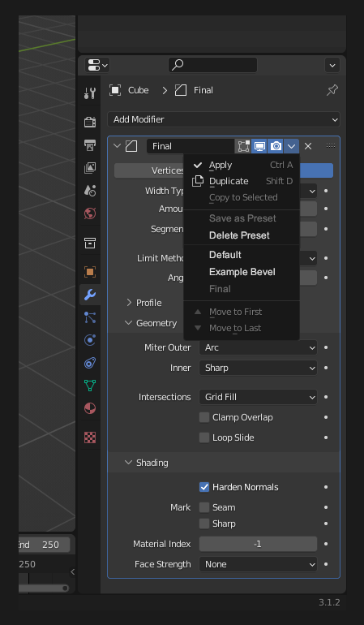
Task: Choose Apply from the modifier menu
Action: point(242,165)
